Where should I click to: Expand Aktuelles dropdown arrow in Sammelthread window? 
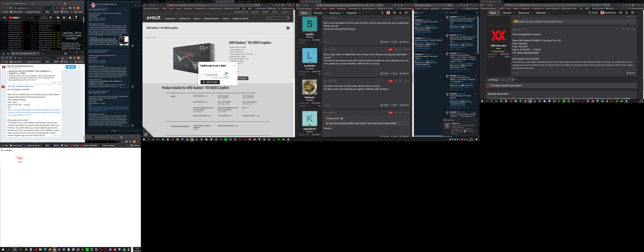click(325, 13)
